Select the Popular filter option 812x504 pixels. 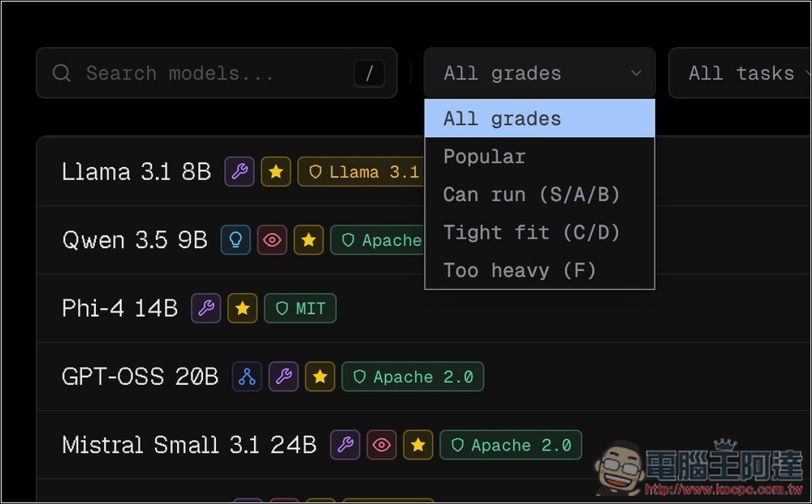(x=539, y=157)
